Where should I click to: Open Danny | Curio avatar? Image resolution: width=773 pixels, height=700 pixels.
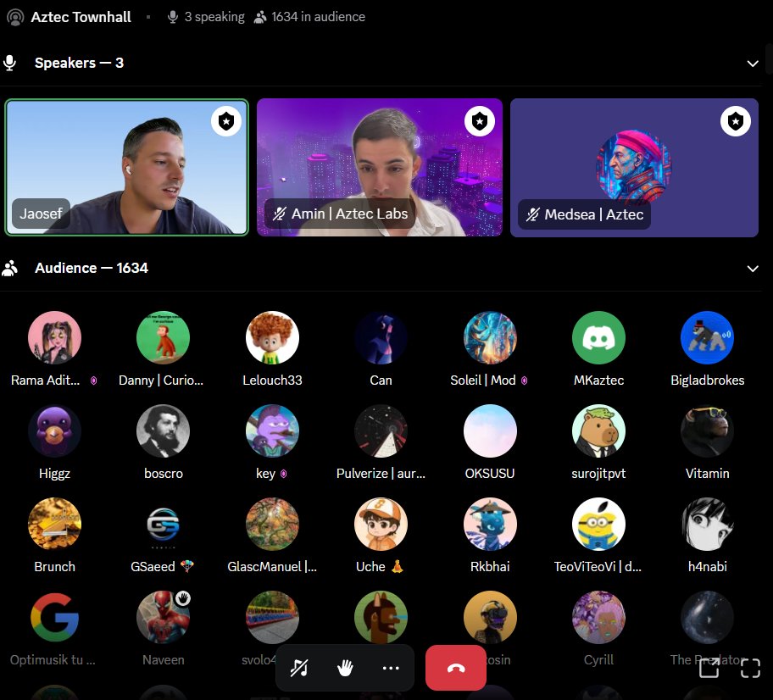(x=164, y=337)
